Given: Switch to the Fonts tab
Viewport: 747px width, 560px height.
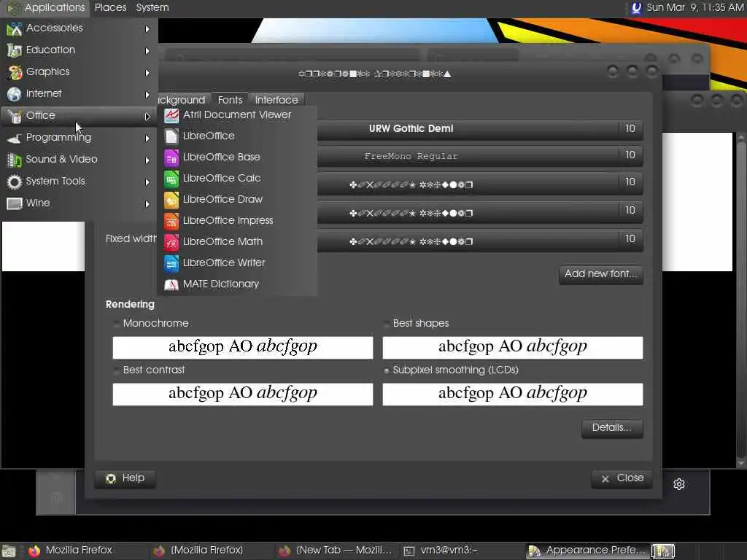Looking at the screenshot, I should coord(230,100).
